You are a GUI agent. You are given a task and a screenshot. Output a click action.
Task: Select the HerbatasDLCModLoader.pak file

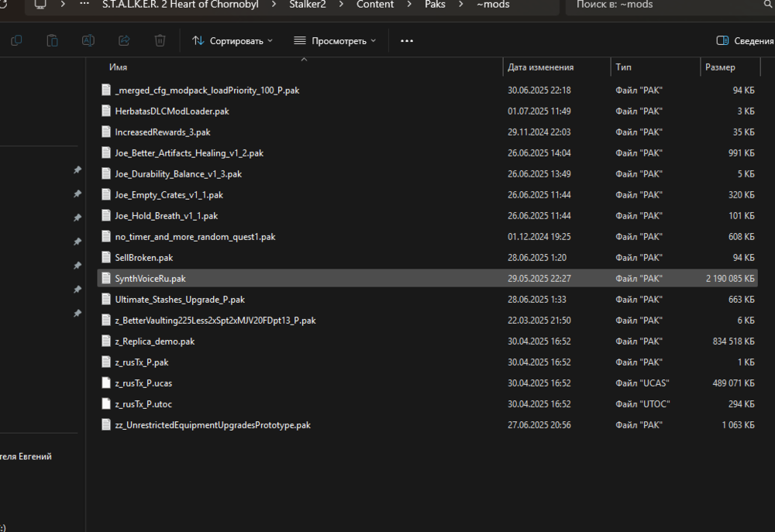click(171, 111)
